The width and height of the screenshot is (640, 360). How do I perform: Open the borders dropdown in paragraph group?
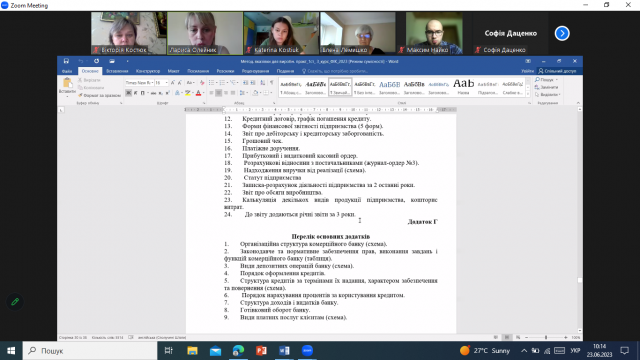coord(271,93)
